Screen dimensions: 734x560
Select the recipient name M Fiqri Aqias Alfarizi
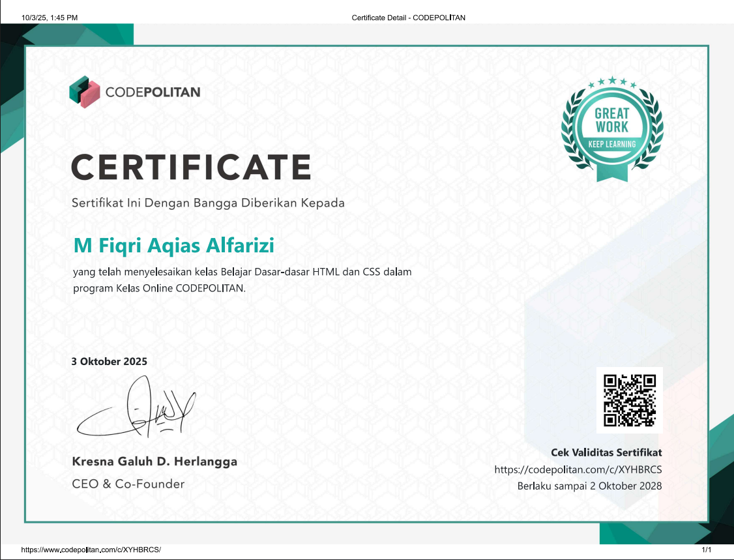174,246
